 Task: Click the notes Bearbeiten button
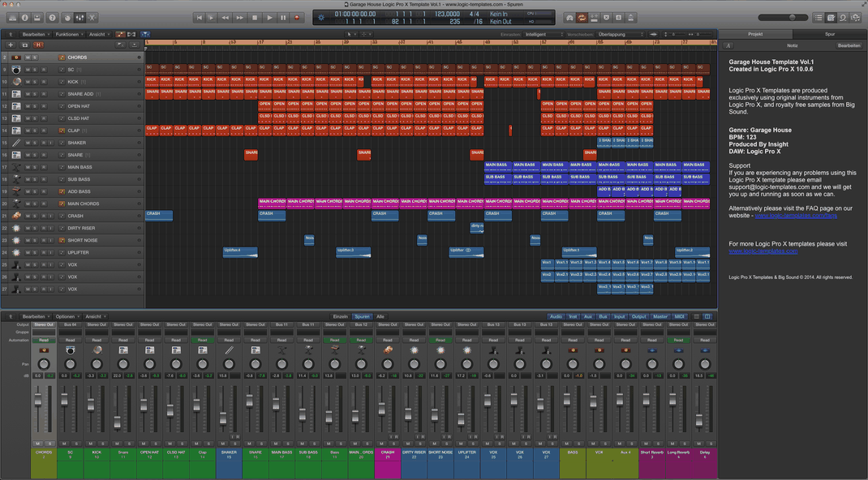pyautogui.click(x=849, y=46)
